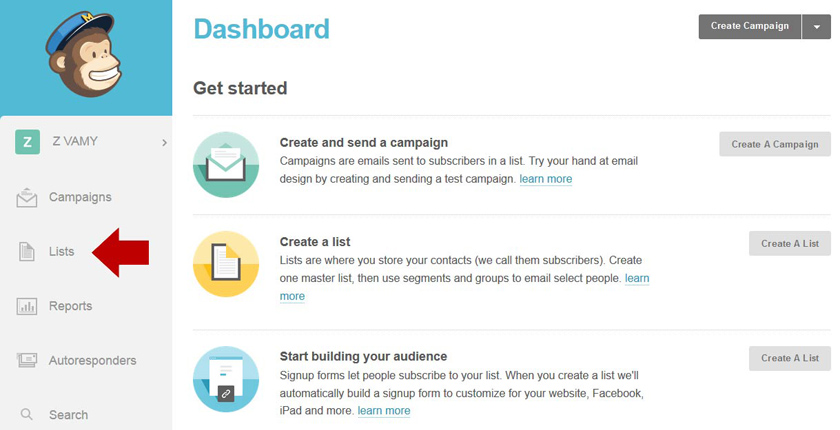This screenshot has height=430, width=840.
Task: Click the Autoresponders icon in sidebar
Action: pos(27,360)
